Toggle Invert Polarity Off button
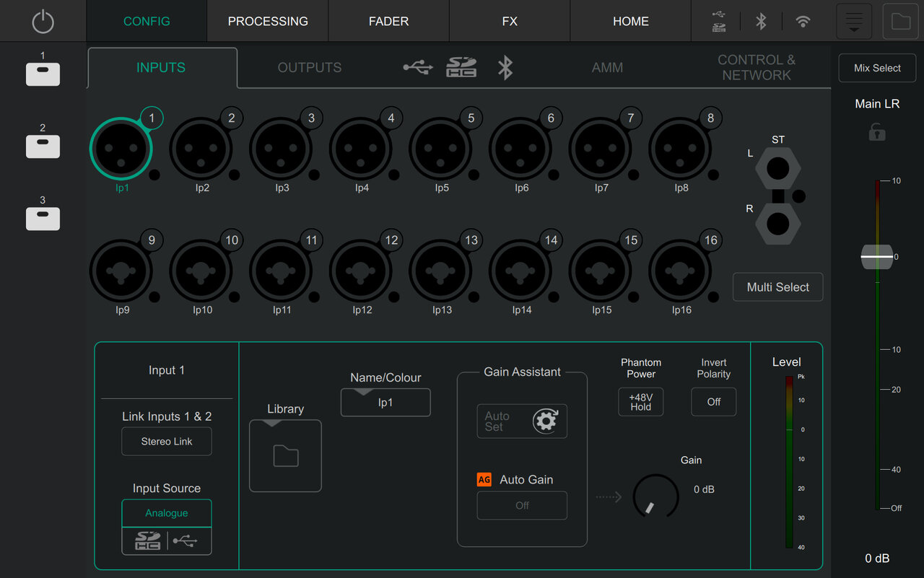Viewport: 924px width, 578px height. (714, 402)
